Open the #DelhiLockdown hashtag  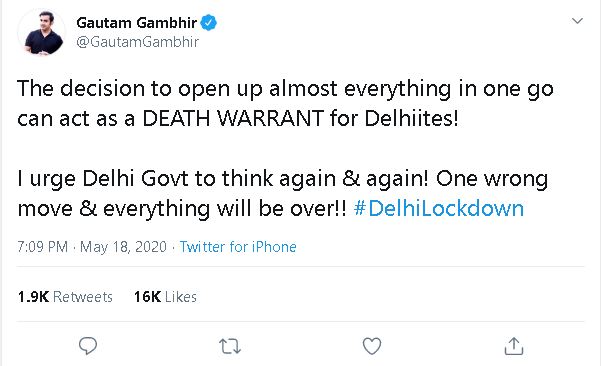click(438, 209)
